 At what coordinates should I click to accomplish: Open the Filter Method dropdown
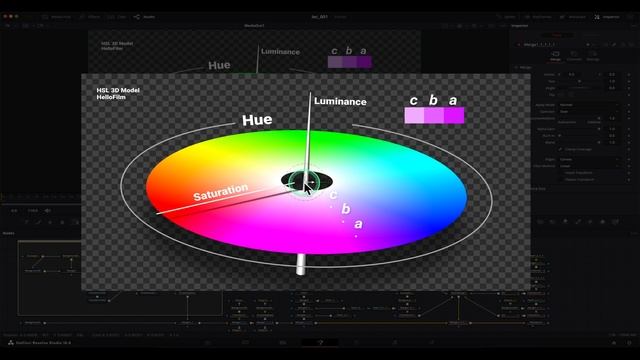coord(589,166)
